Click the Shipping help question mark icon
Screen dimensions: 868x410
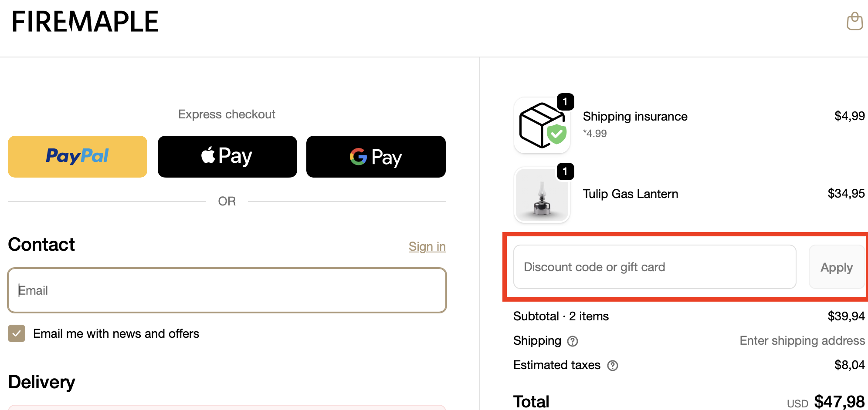573,341
